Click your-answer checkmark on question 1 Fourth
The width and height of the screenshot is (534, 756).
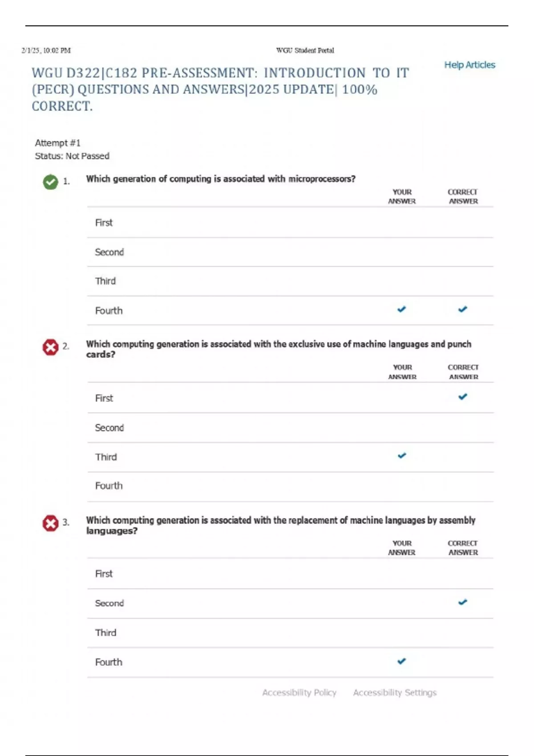[x=401, y=309]
